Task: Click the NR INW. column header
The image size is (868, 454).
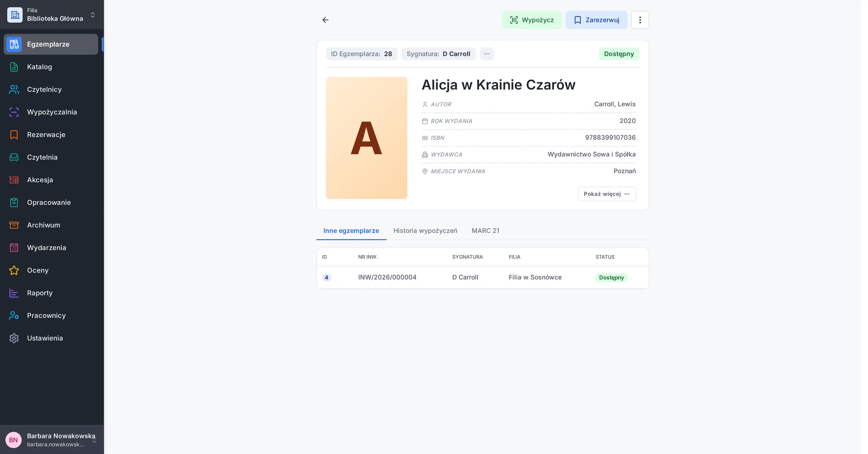Action: (x=367, y=257)
